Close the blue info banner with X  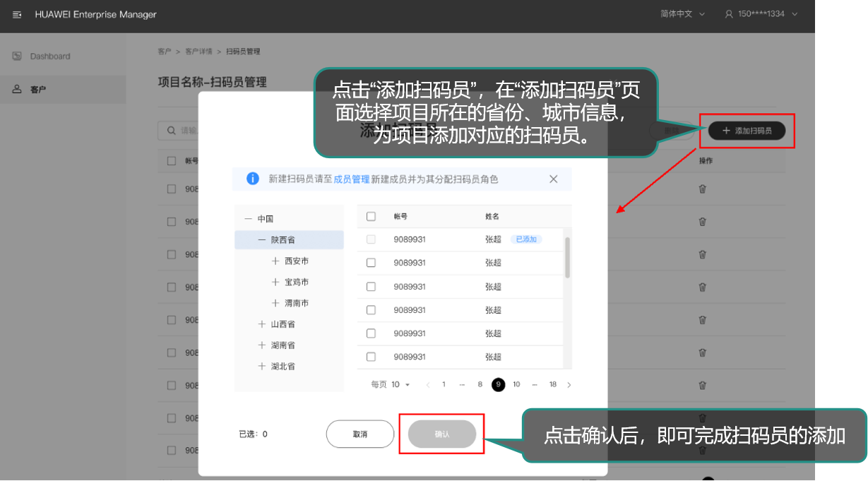coord(554,179)
